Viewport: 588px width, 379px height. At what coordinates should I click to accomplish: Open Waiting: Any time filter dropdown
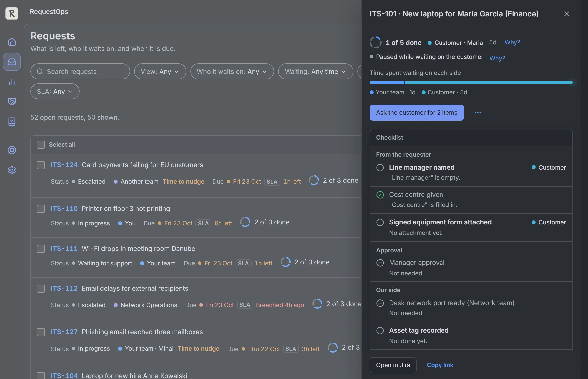(x=315, y=71)
